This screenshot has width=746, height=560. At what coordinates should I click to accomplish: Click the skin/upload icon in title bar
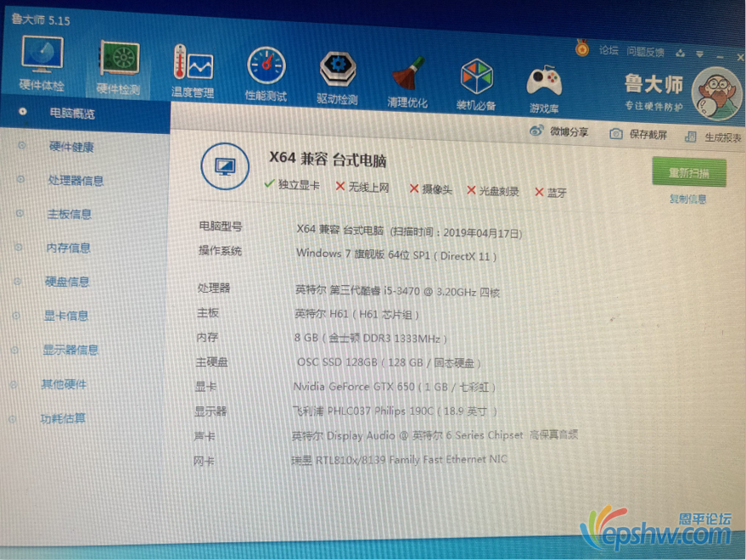point(681,53)
